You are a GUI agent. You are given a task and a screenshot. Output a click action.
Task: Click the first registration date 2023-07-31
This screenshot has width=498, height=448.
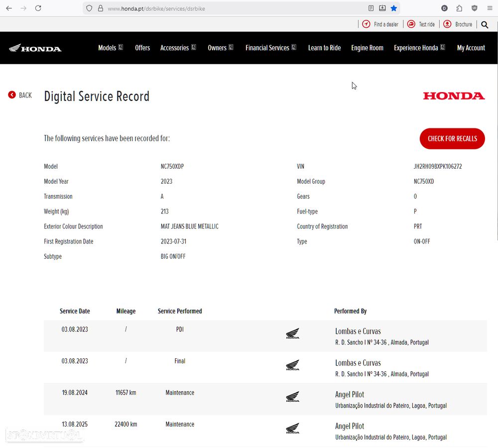173,241
